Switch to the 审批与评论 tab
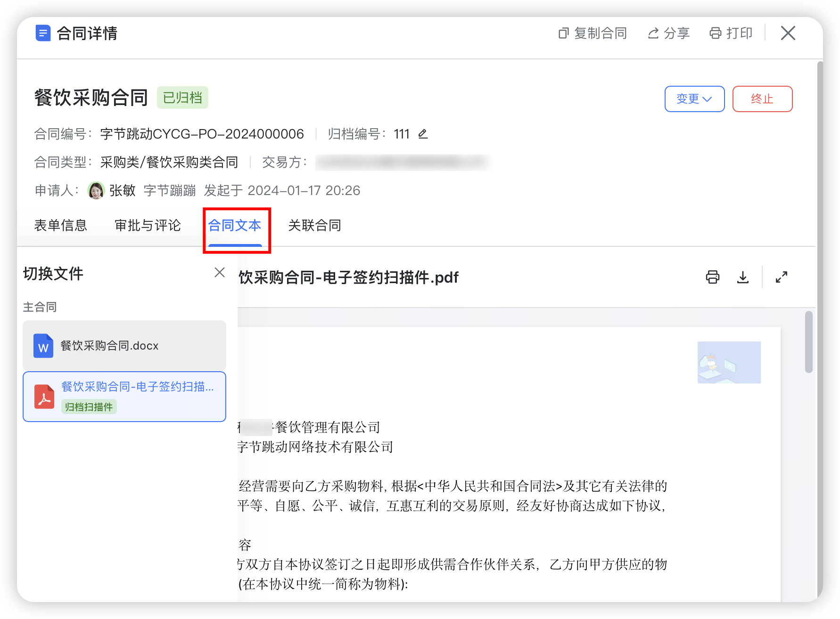840x619 pixels. click(x=148, y=226)
